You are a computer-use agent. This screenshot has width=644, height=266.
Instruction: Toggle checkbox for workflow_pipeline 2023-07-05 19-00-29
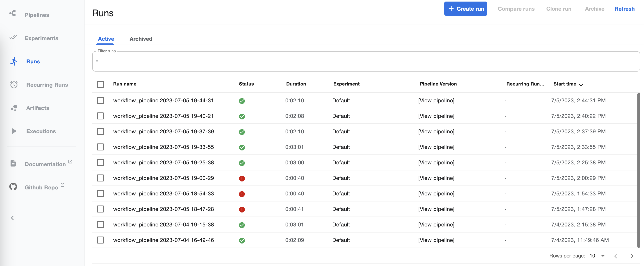101,178
